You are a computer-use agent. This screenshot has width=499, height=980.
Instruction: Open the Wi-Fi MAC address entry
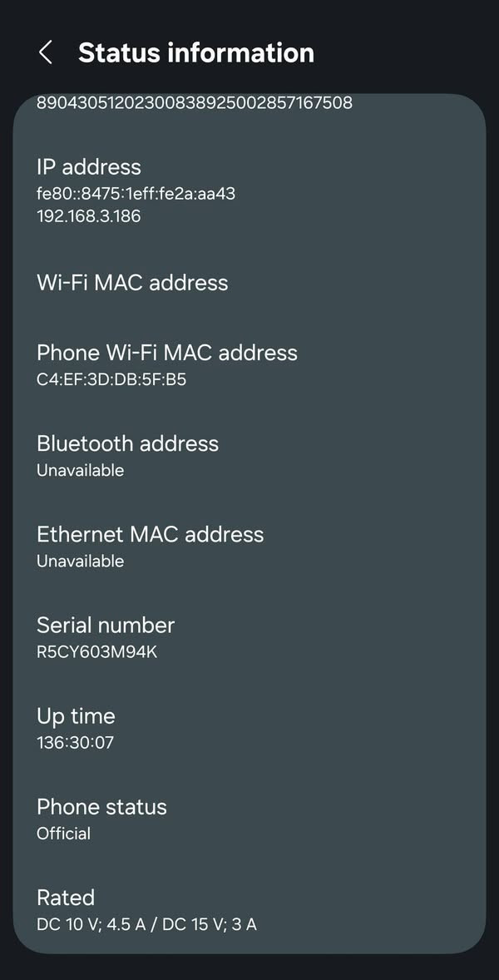132,283
